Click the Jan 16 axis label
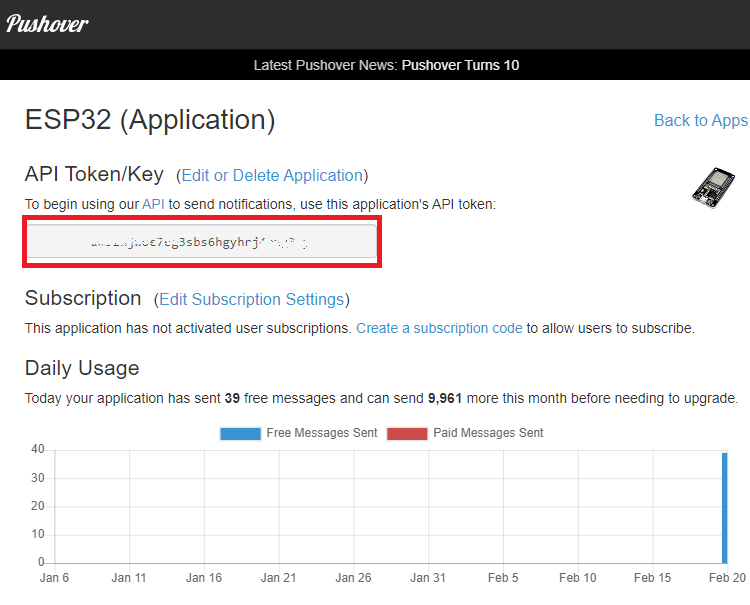The width and height of the screenshot is (750, 605). pyautogui.click(x=204, y=578)
